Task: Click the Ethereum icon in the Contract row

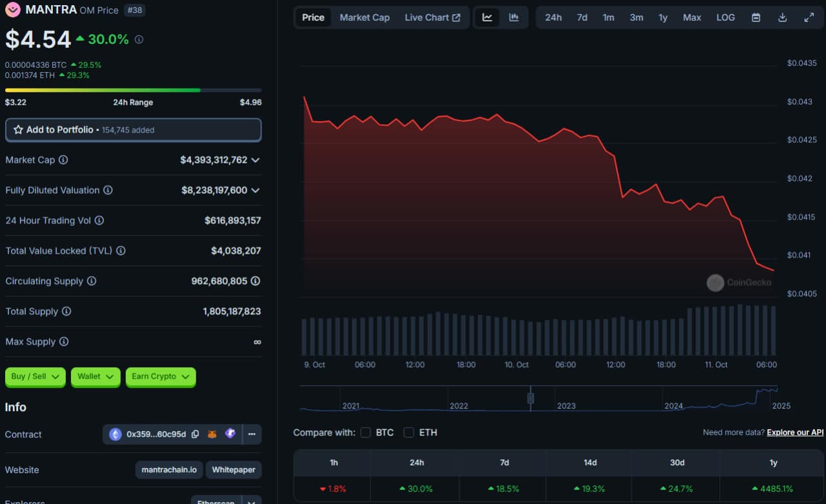Action: [116, 434]
